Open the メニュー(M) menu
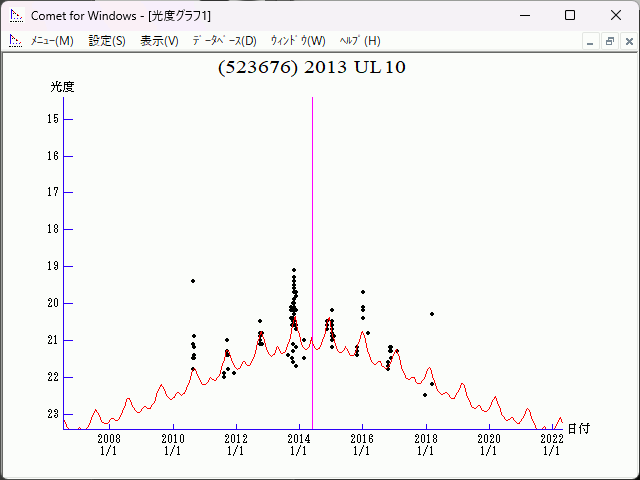640x480 pixels. tap(52, 41)
